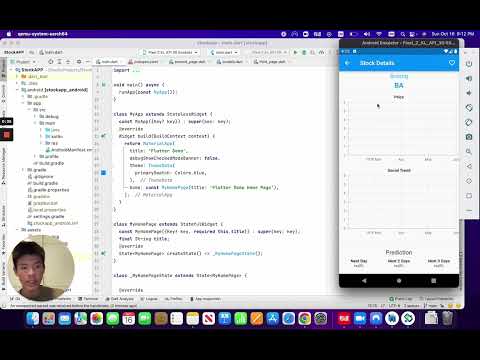The image size is (480, 360).
Task: Open the Pixel 2 XL device selector dropdown
Action: coord(170,52)
